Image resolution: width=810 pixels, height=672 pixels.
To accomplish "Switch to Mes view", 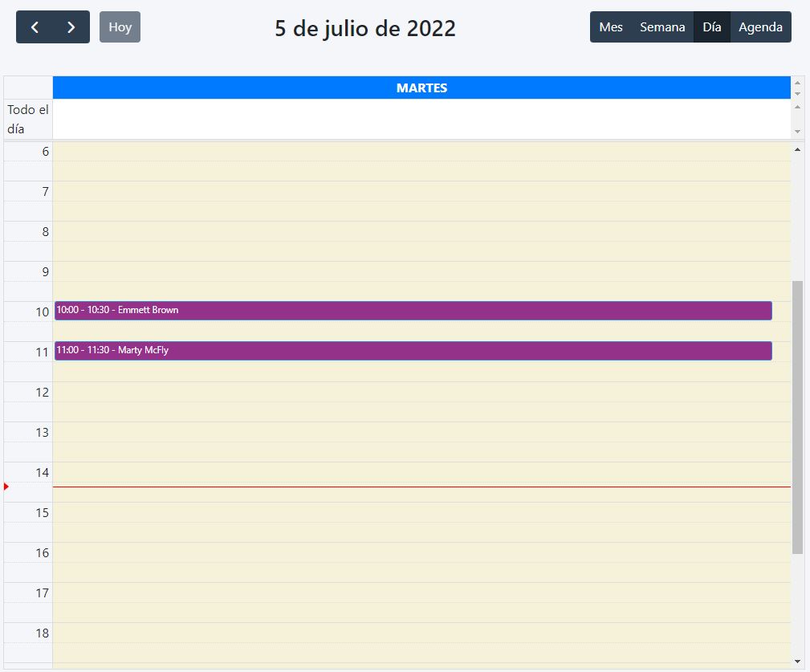I will pyautogui.click(x=611, y=27).
